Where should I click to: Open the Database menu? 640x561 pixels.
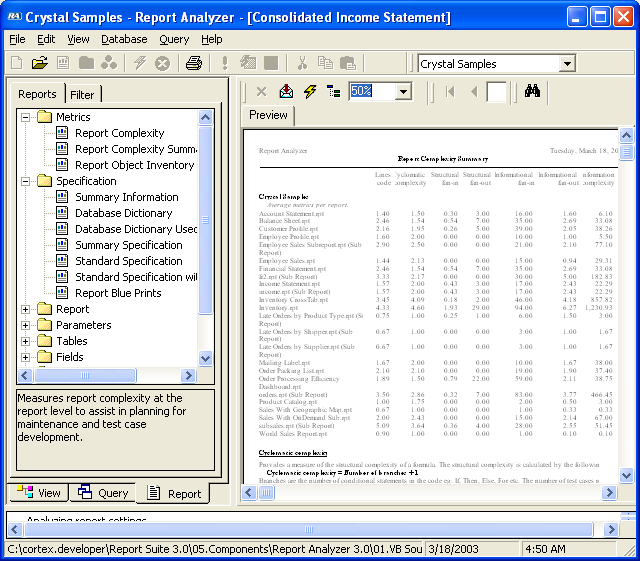tap(124, 39)
